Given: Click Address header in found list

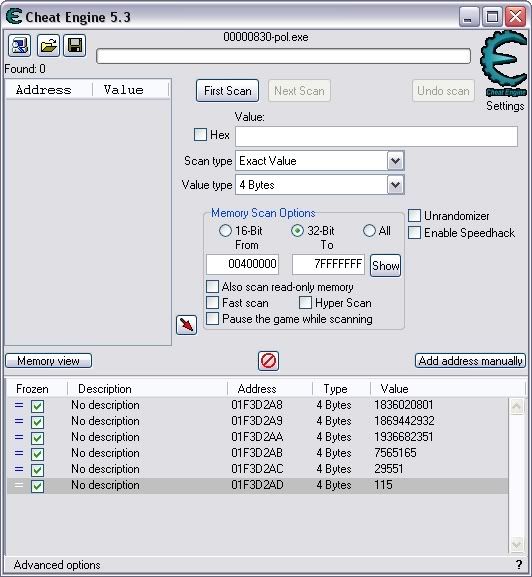Looking at the screenshot, I should [x=49, y=90].
